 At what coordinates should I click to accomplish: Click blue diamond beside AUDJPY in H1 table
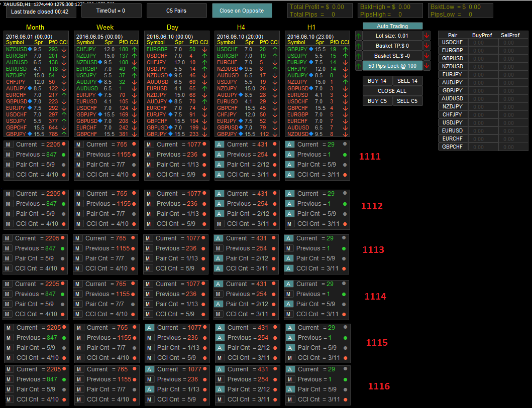311,75
